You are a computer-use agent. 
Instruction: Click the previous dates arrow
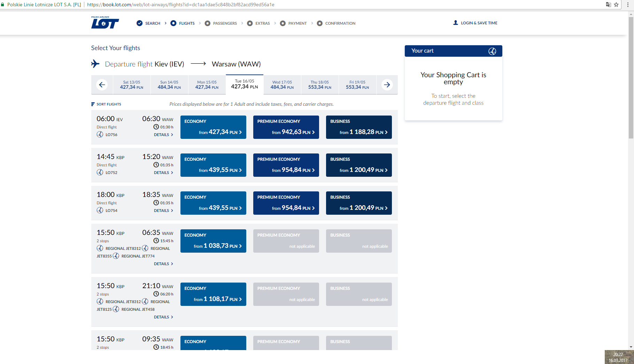(x=102, y=85)
